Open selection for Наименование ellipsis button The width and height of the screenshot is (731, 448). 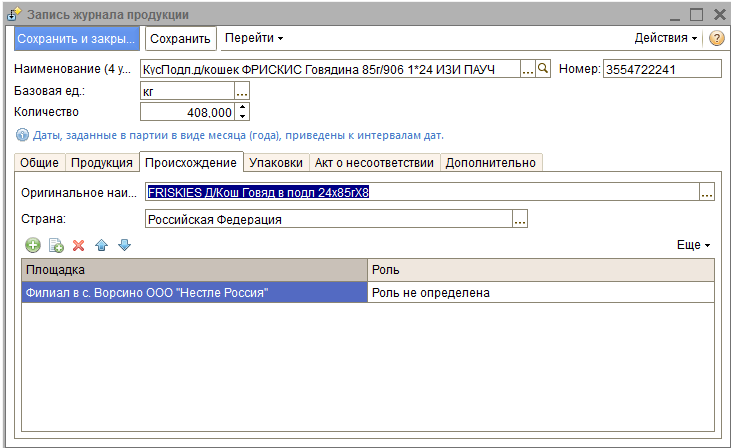pos(527,69)
